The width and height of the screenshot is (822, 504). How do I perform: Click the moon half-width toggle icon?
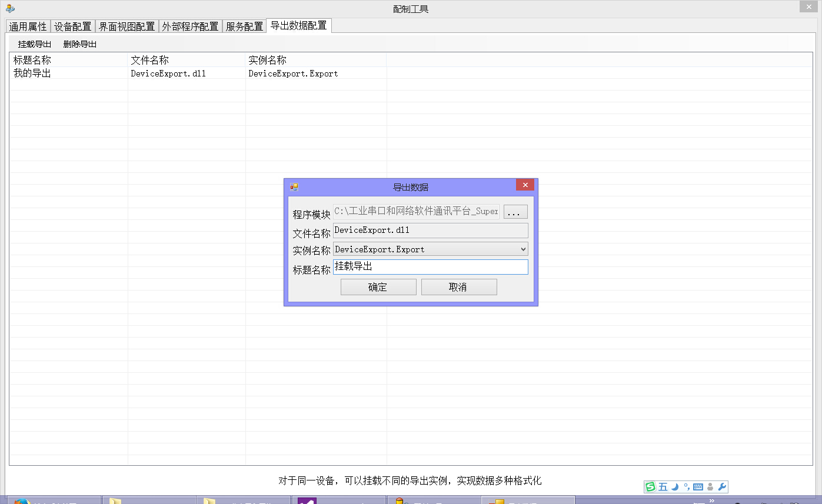click(675, 487)
